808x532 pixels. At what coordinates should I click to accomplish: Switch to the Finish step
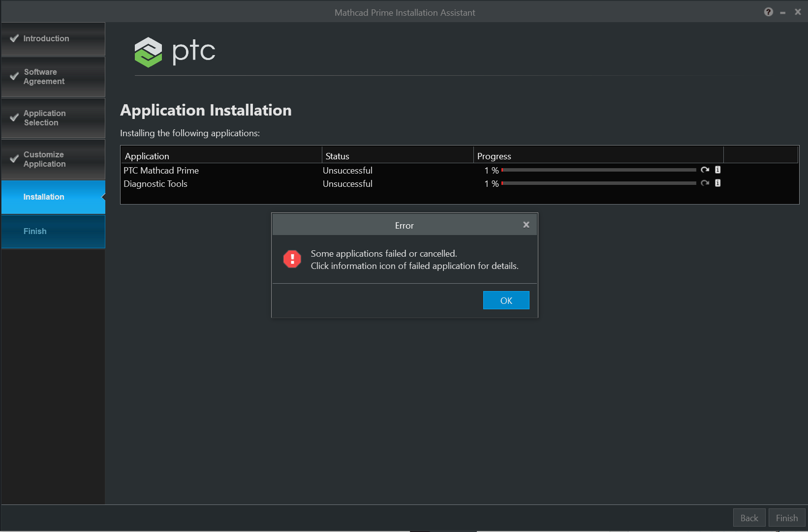point(35,231)
